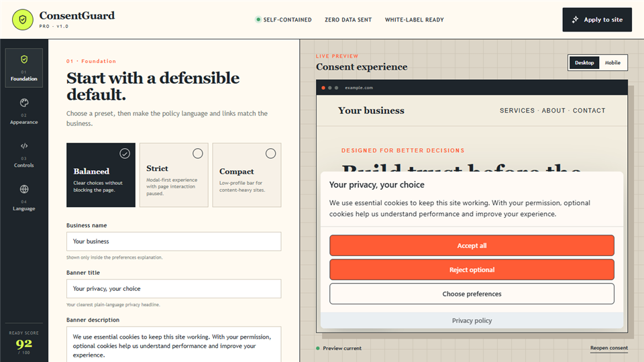
Task: Click the Choose preferences button
Action: pyautogui.click(x=472, y=294)
